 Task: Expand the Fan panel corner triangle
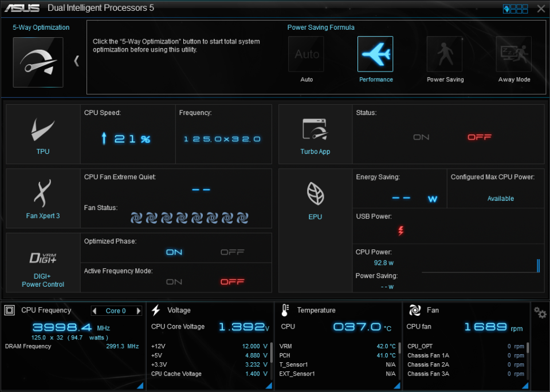(x=525, y=385)
